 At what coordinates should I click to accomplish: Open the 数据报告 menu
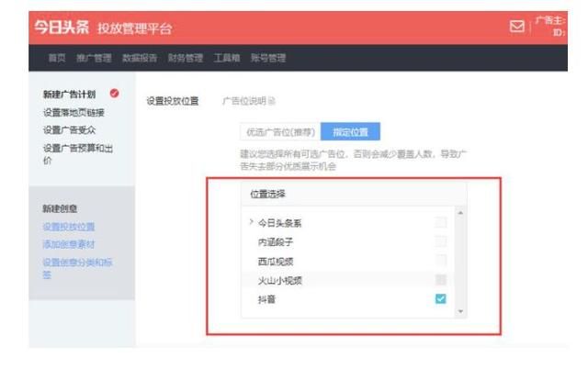(x=140, y=59)
